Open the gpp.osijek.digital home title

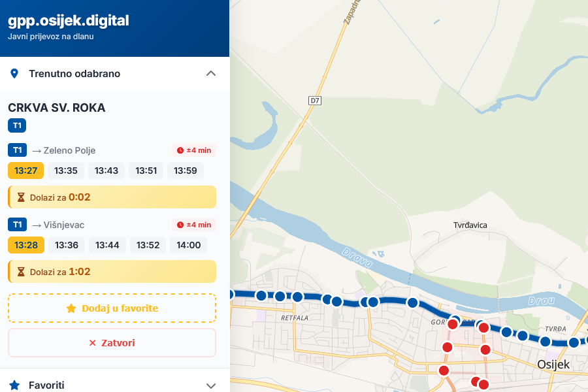coord(69,21)
